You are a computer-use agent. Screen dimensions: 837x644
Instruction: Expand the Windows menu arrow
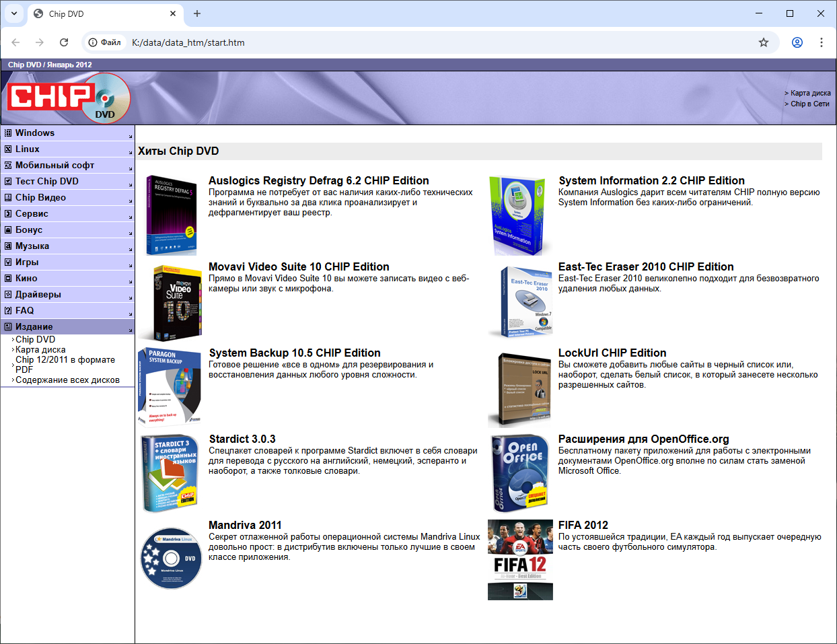click(131, 137)
